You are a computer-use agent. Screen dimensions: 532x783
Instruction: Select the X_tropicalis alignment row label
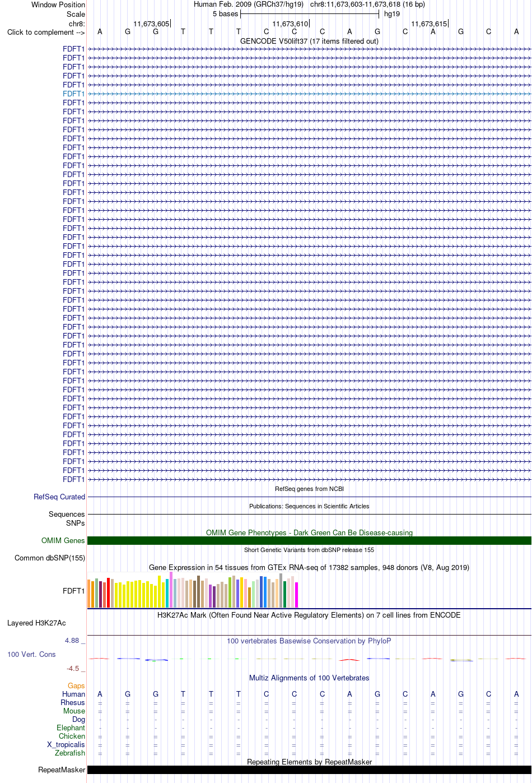[66, 744]
